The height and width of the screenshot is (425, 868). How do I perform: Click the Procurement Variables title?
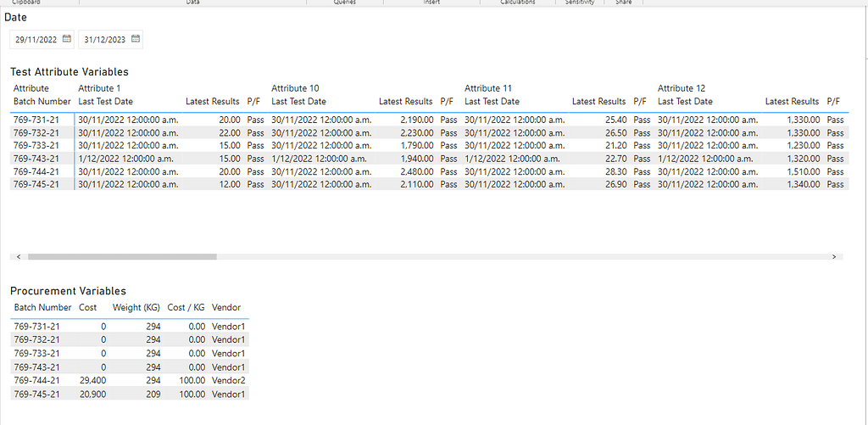(68, 291)
